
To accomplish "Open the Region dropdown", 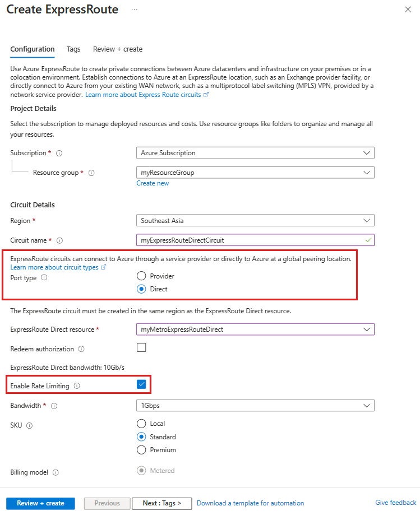I will [255, 220].
